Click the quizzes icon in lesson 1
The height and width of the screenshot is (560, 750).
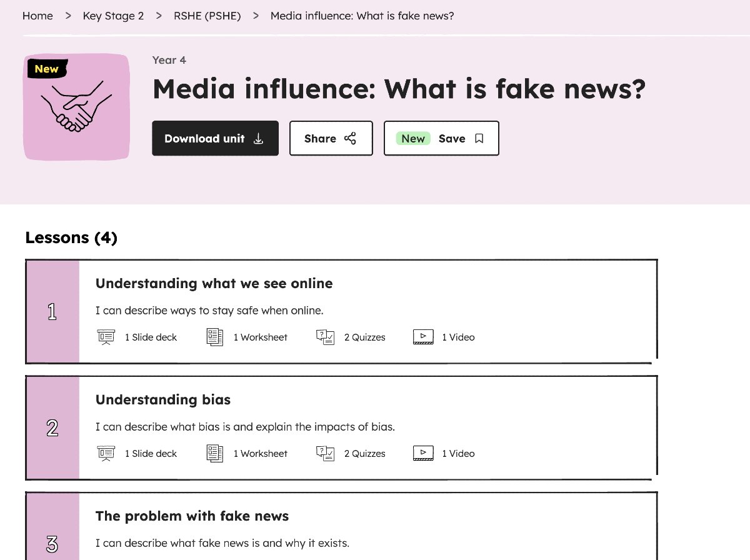point(326,337)
